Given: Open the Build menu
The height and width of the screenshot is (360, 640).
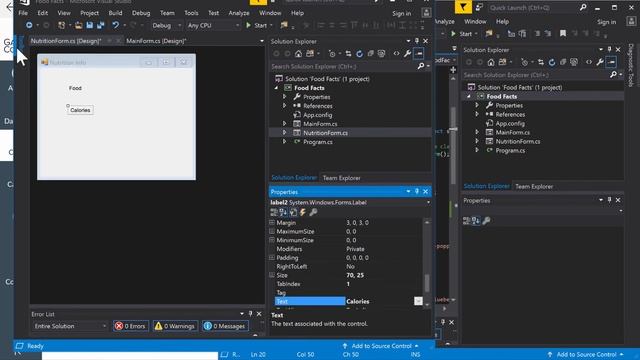Looking at the screenshot, I should tap(115, 13).
